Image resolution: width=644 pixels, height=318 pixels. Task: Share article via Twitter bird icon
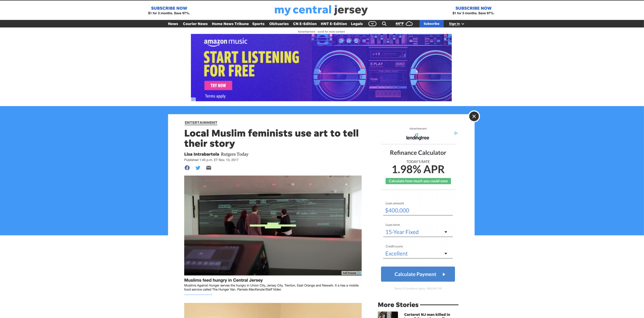198,168
